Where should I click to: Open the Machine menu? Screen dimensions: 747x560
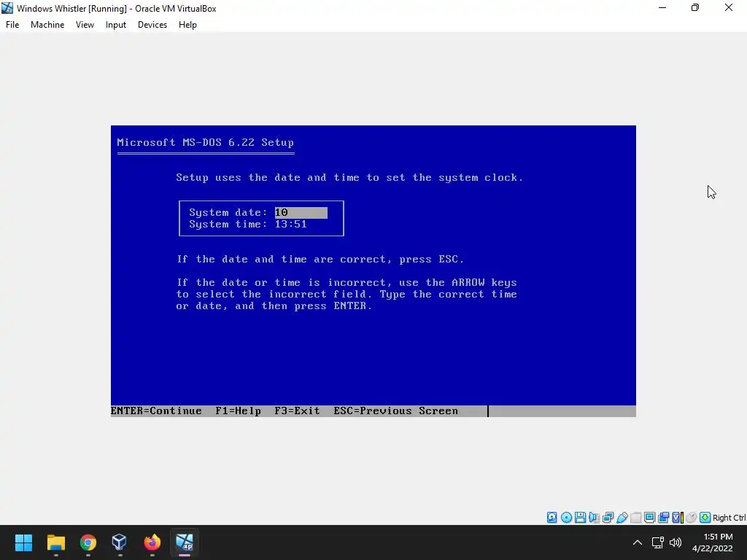pyautogui.click(x=47, y=25)
